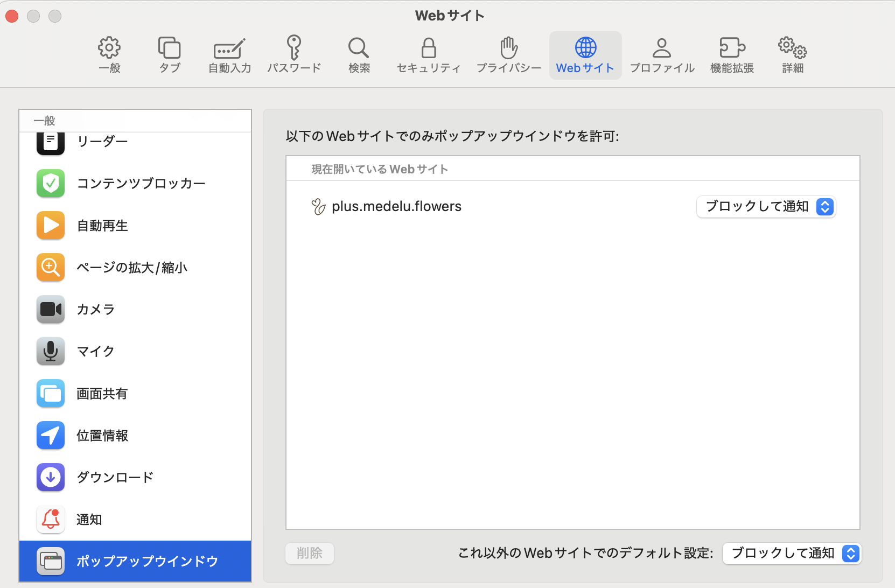The image size is (895, 588).
Task: Switch to タブ settings
Action: pyautogui.click(x=169, y=54)
